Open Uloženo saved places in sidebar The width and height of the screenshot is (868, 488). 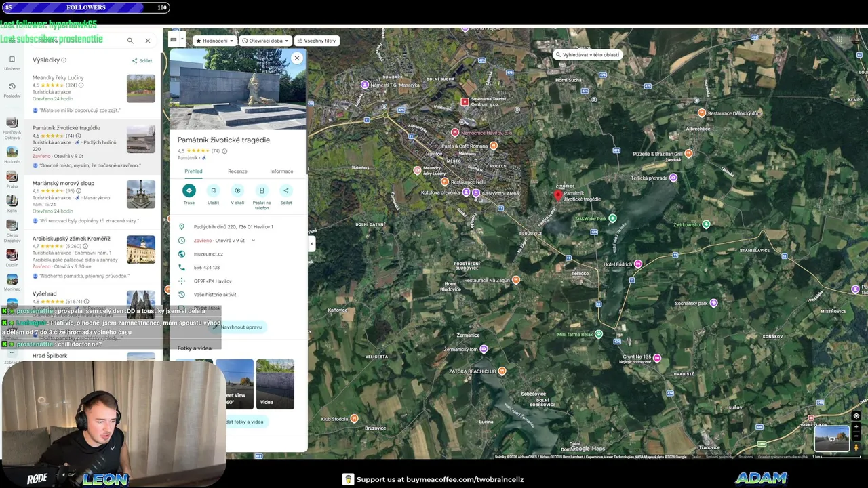click(x=12, y=63)
